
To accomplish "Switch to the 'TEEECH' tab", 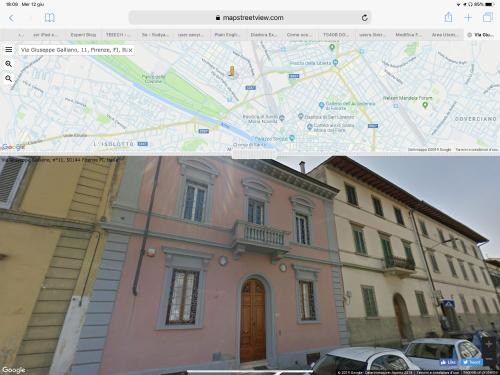I will tap(118, 35).
